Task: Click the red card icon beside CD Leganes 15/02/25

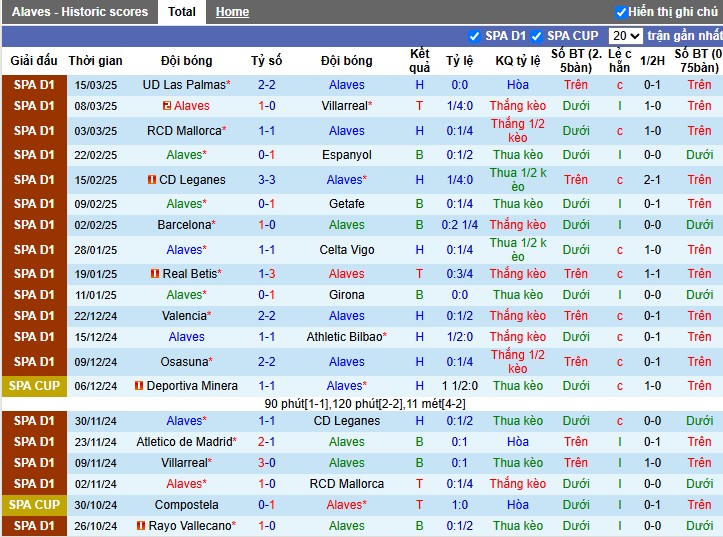Action: 152,180
